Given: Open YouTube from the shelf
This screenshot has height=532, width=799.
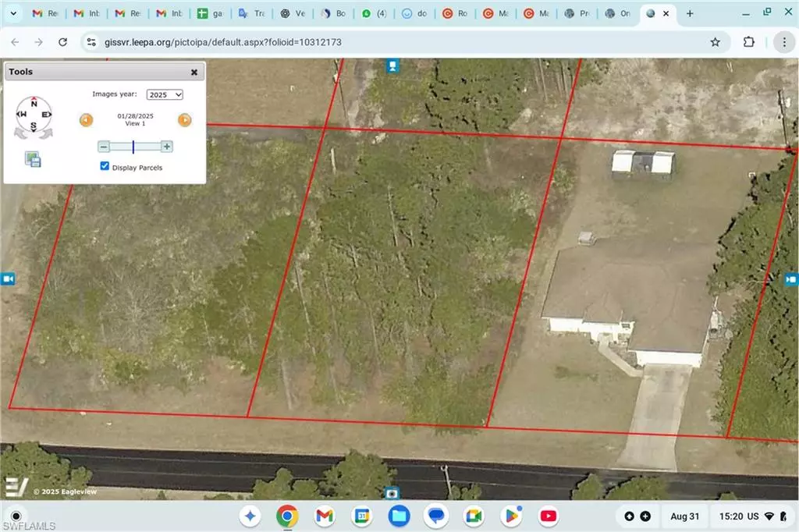Looking at the screenshot, I should tap(549, 516).
